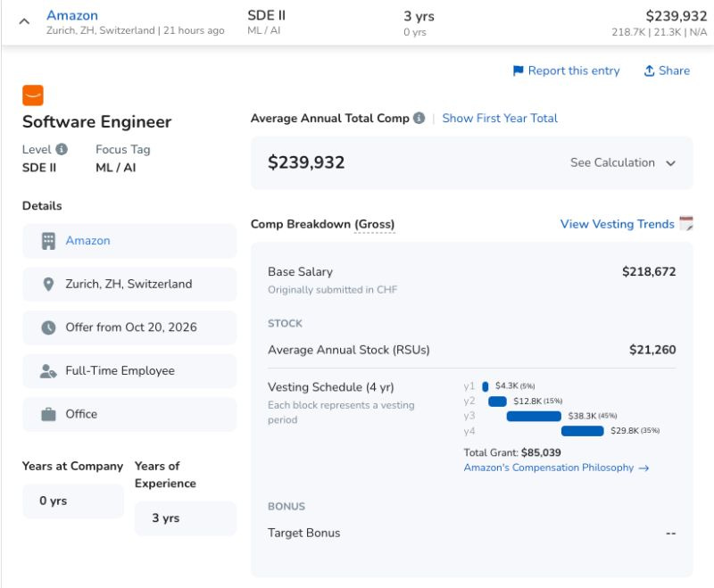
Task: Click the Full-Time Employee person icon
Action: pyautogui.click(x=48, y=371)
